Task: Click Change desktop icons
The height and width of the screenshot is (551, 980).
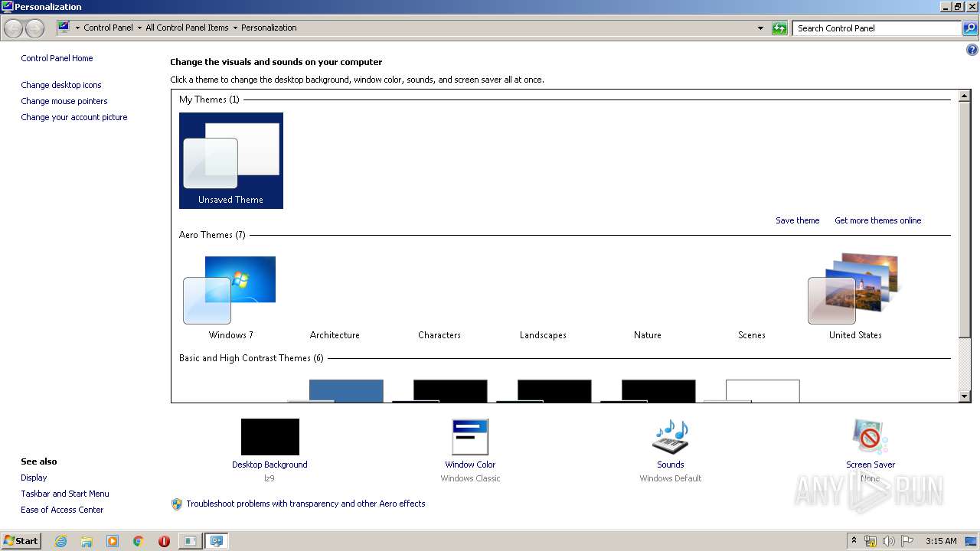Action: coord(61,85)
